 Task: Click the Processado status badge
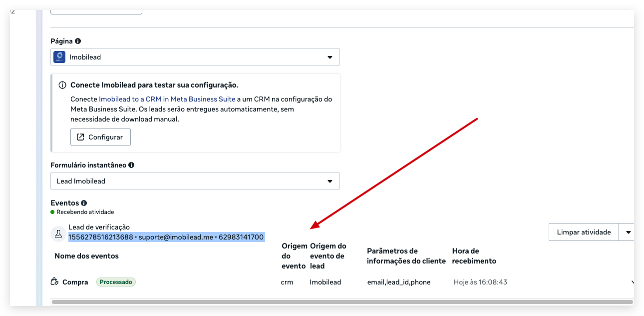(116, 282)
